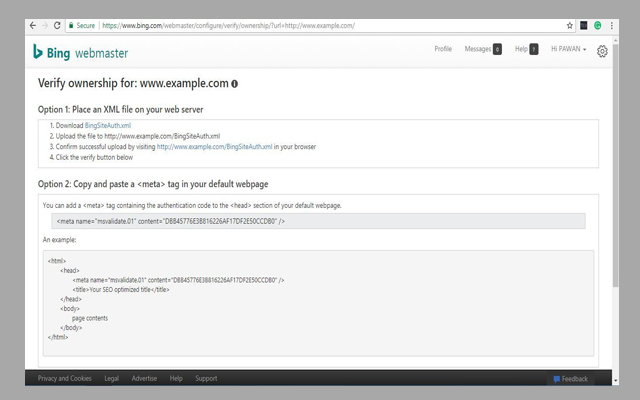Click the 'page contents' line in example
Screen dimensions: 640x400
[x=90, y=318]
